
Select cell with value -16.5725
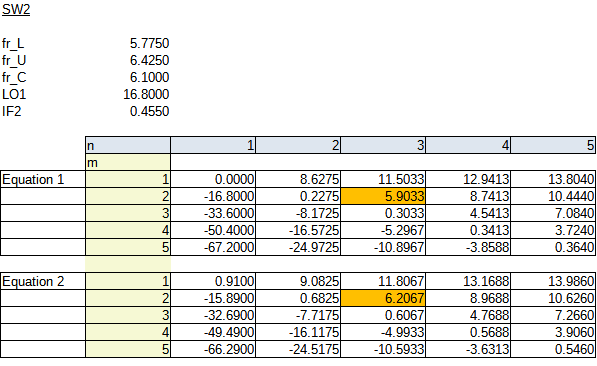click(x=298, y=230)
